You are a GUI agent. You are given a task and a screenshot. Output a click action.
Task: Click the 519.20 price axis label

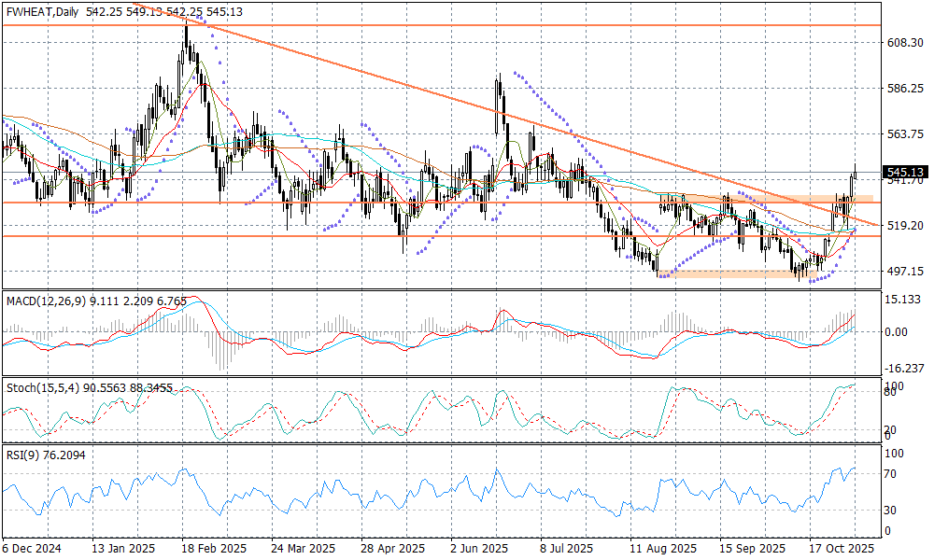pyautogui.click(x=905, y=225)
